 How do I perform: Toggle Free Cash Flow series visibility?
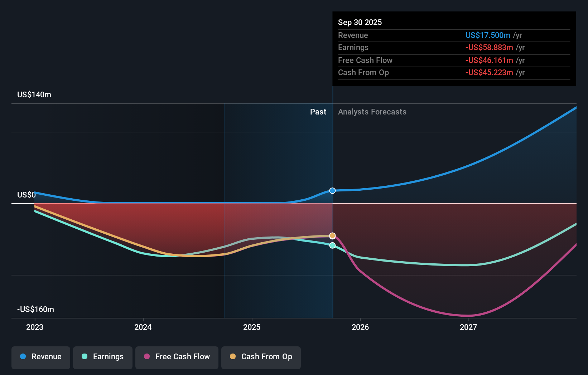point(177,357)
